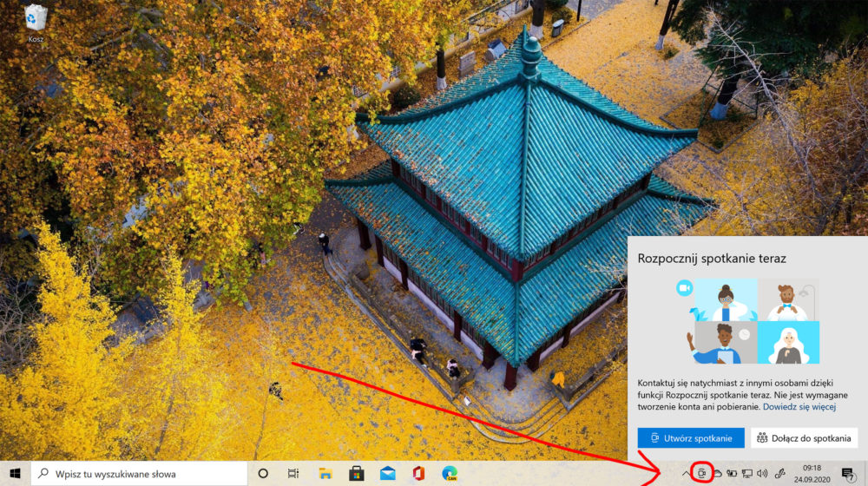Click the Meet Now tray icon
The image size is (868, 486).
click(x=701, y=473)
